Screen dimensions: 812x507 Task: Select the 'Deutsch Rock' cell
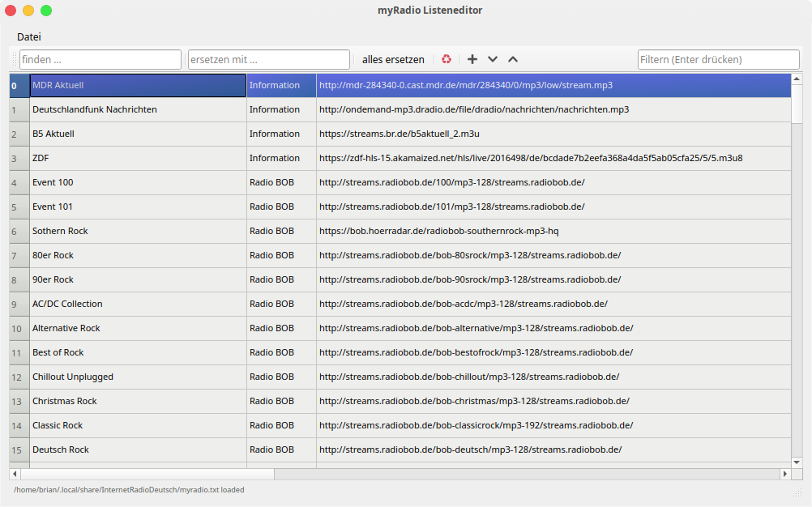(x=139, y=450)
